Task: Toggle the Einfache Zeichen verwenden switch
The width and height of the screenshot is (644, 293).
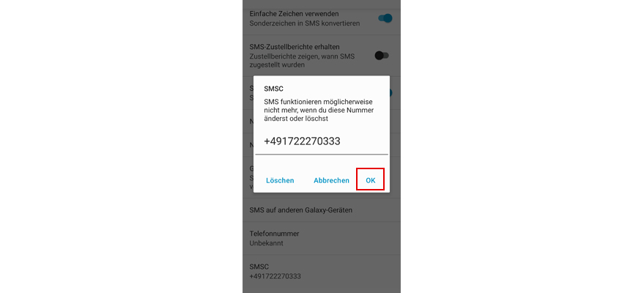Action: point(385,18)
